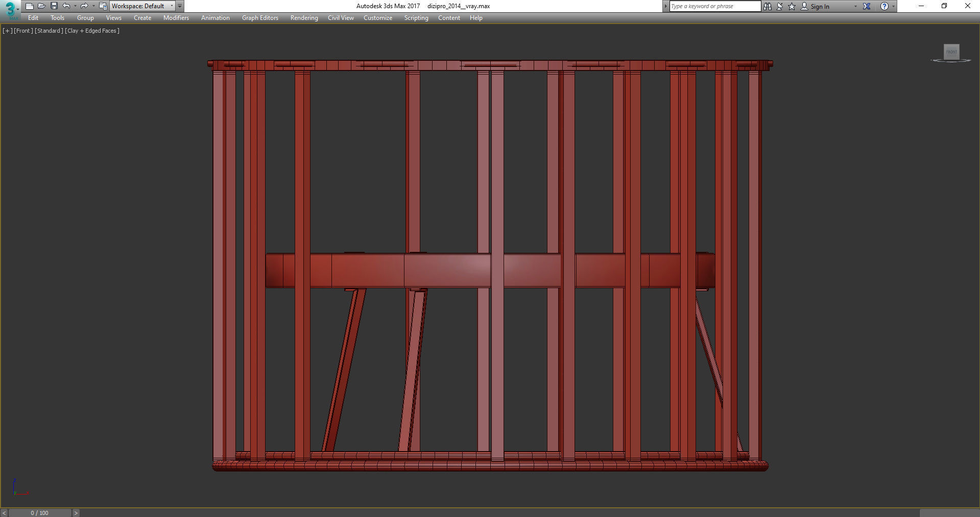Open the Graph Editors menu
The width and height of the screenshot is (980, 517).
click(x=260, y=18)
